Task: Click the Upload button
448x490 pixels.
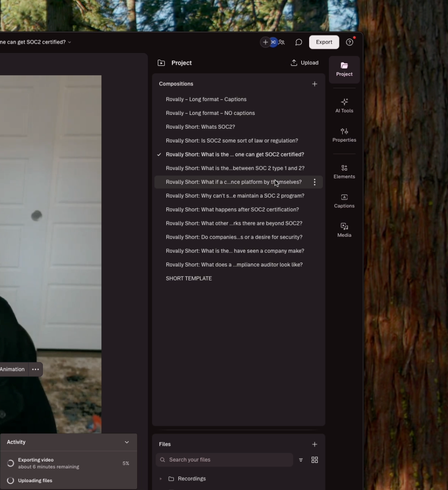Action: 304,63
